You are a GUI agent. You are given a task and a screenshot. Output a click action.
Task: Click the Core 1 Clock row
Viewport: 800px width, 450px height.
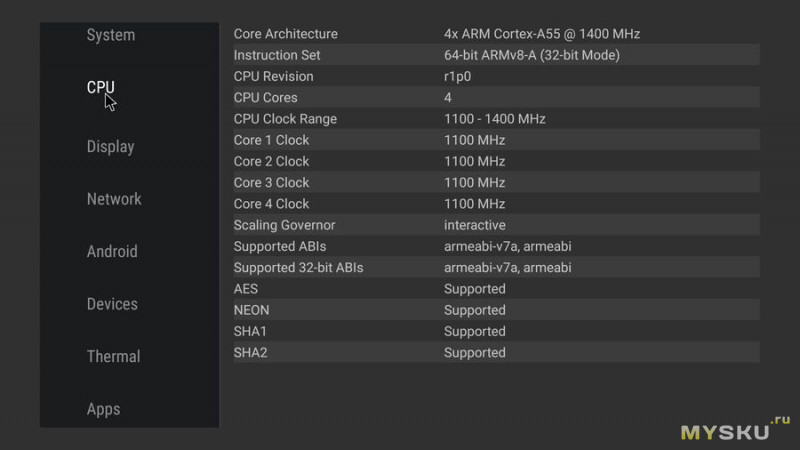[x=496, y=140]
